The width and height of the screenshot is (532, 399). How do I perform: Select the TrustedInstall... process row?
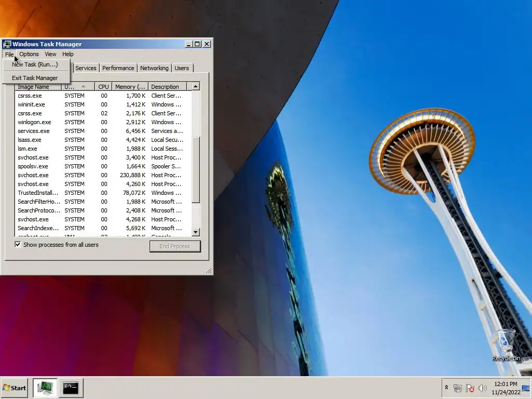pos(103,193)
